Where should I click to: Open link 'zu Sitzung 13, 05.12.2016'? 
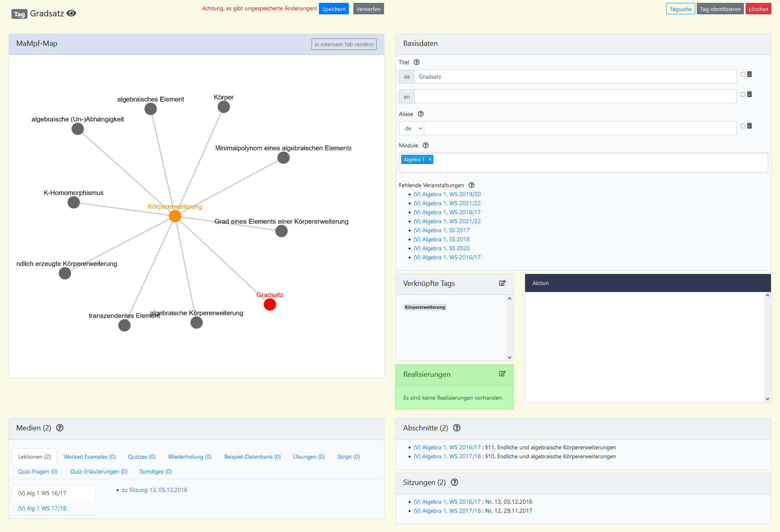[155, 490]
